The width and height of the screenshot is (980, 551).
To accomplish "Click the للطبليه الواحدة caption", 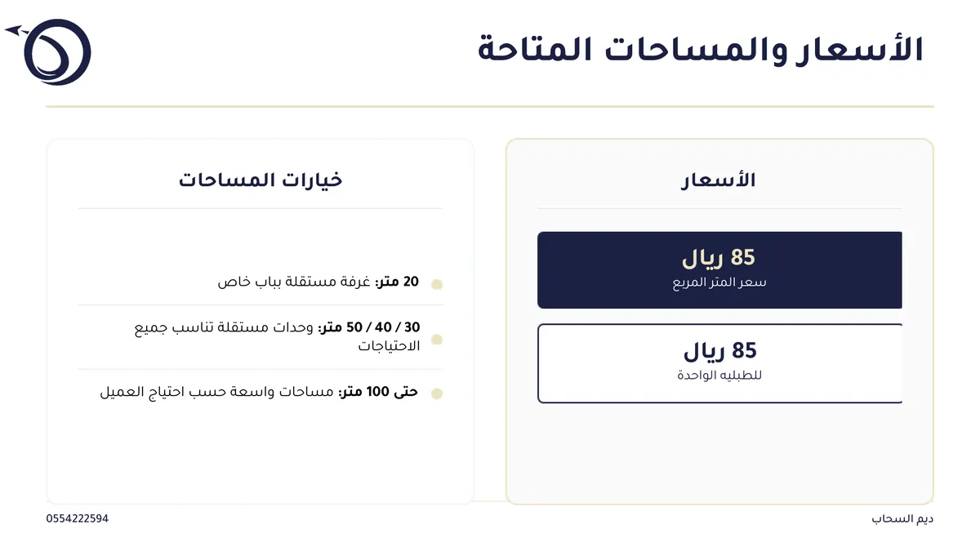I will 719,375.
